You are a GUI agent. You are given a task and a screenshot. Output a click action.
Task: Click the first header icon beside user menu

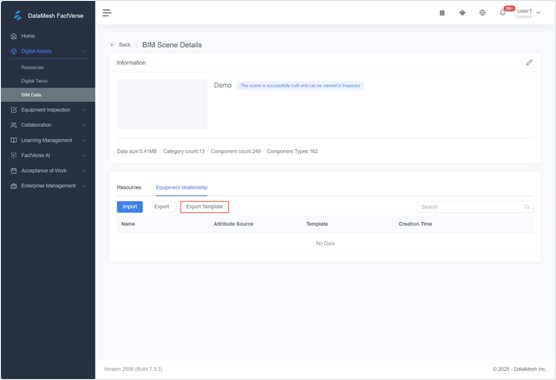coord(442,13)
